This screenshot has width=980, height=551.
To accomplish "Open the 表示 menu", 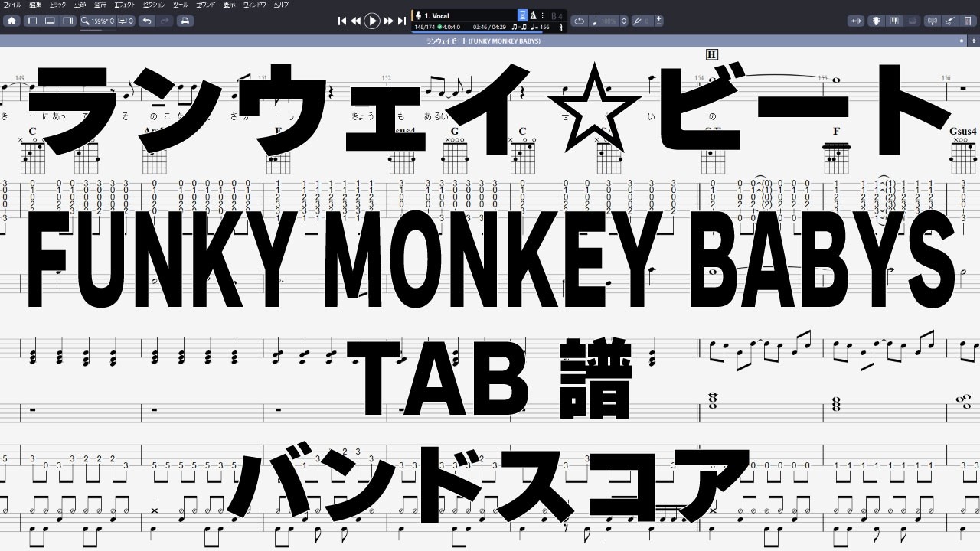I will pos(230,5).
